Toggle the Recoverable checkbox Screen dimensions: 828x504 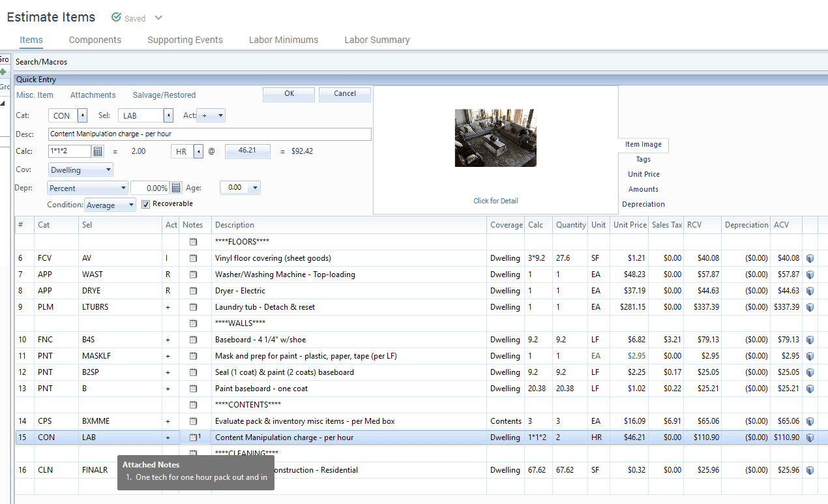(146, 204)
